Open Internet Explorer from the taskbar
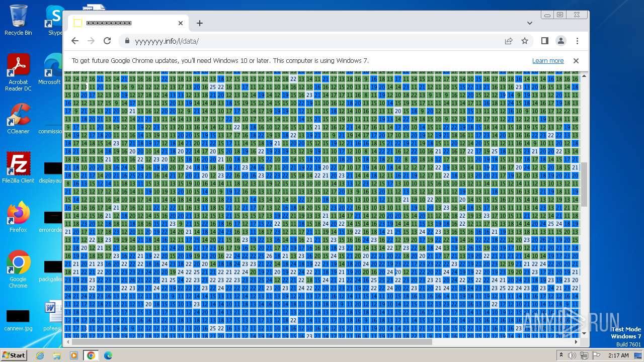The height and width of the screenshot is (362, 644). click(40, 355)
